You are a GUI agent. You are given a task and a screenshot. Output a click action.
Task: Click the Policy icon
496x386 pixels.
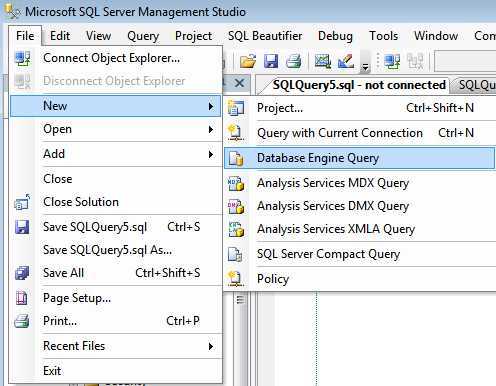pos(236,279)
